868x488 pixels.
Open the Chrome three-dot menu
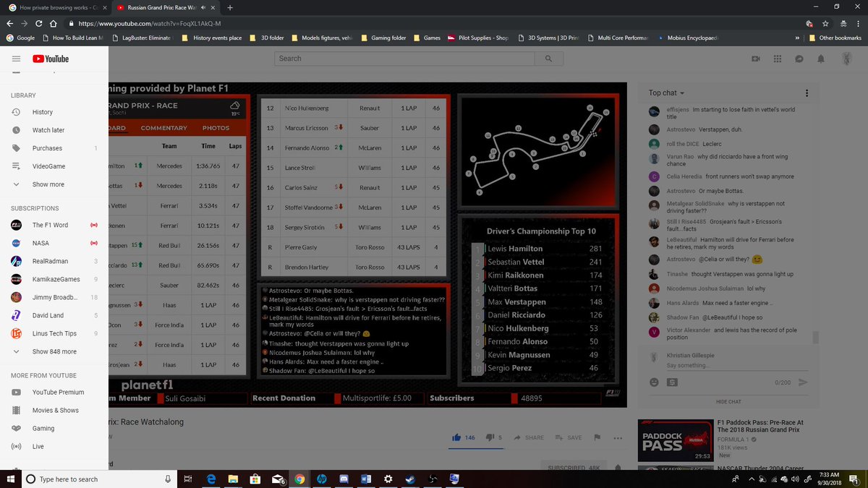[857, 23]
